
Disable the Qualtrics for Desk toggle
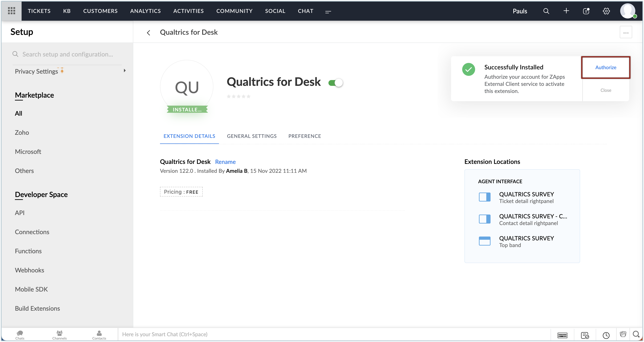coord(336,83)
